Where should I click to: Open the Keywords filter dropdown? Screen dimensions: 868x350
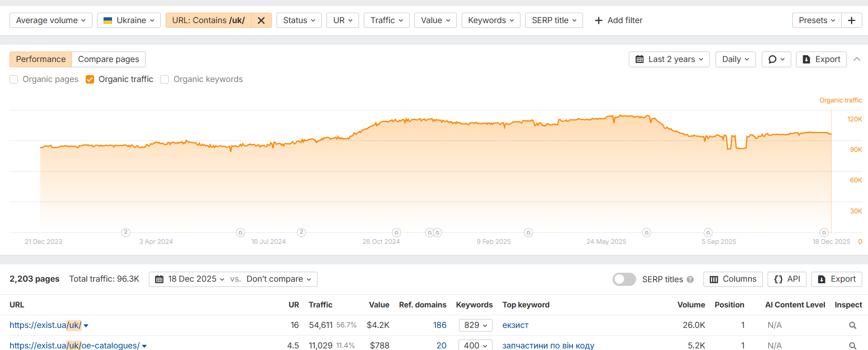click(x=491, y=20)
